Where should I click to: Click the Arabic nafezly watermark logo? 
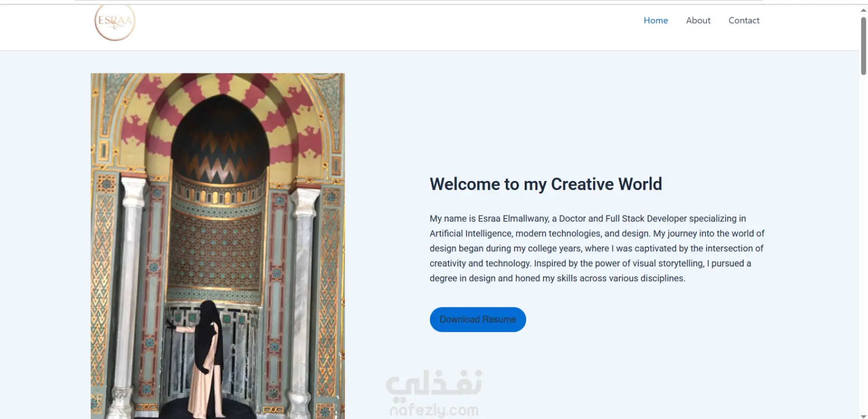pos(434,384)
